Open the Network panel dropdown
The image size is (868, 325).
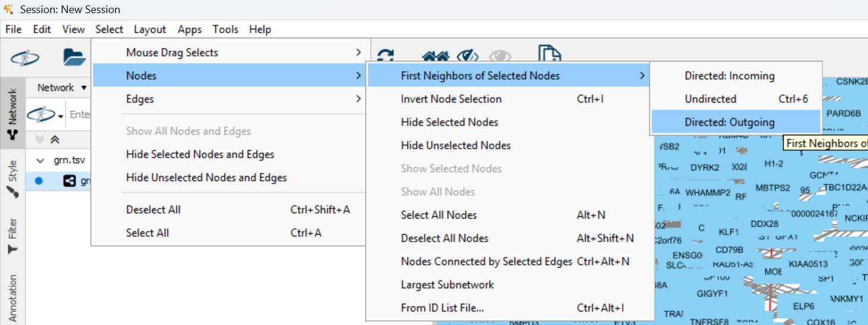tap(62, 87)
